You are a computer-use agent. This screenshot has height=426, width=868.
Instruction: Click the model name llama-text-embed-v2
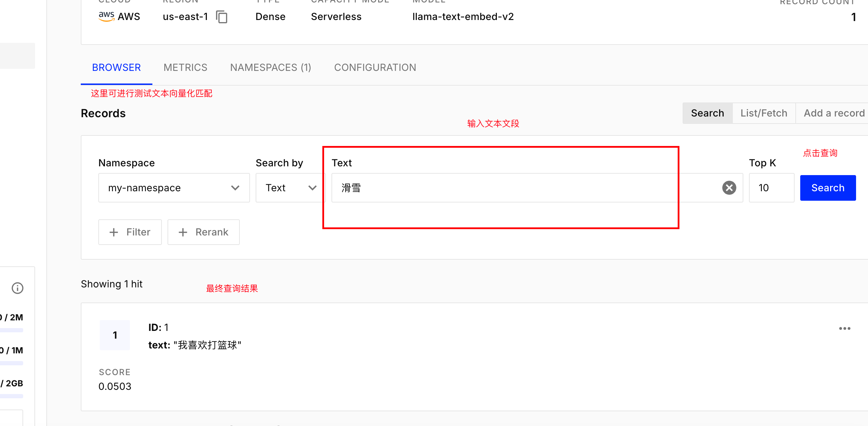[x=463, y=16]
